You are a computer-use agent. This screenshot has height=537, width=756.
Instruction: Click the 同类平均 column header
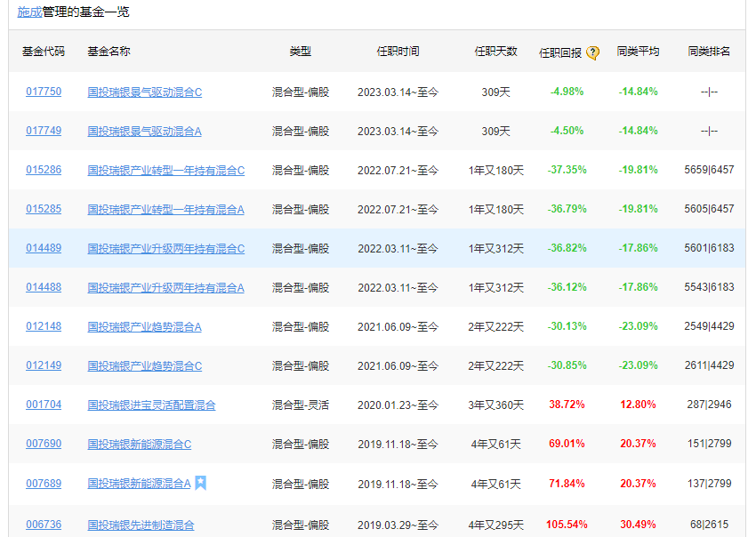638,51
